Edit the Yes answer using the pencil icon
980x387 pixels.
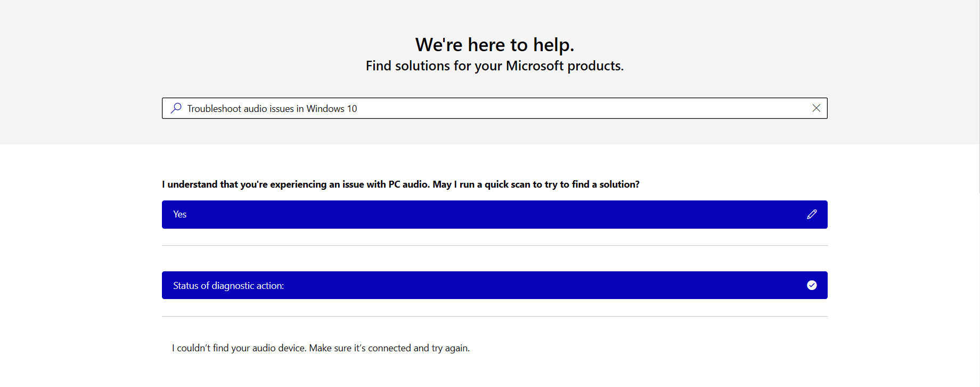(x=812, y=214)
